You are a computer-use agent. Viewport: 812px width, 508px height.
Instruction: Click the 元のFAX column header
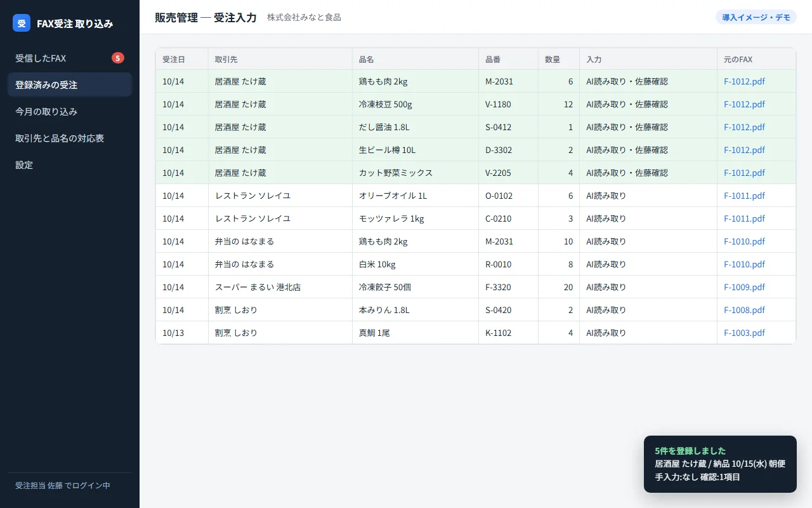coord(756,59)
